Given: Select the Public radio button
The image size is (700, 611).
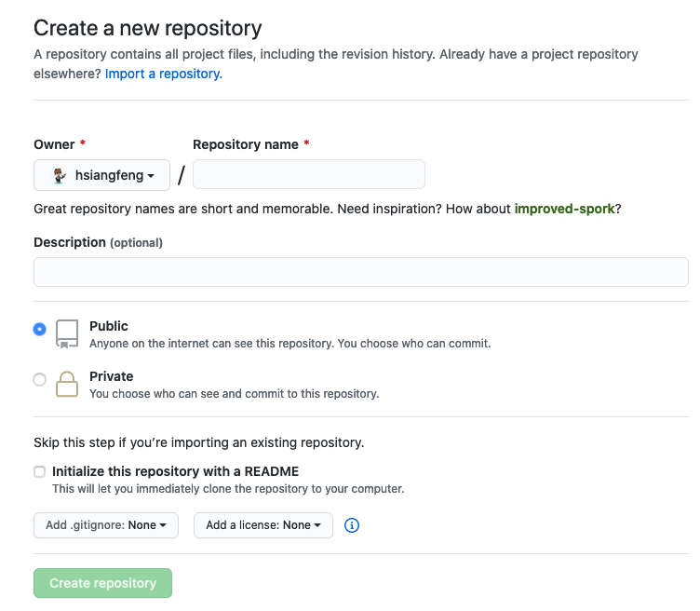Looking at the screenshot, I should click(39, 329).
